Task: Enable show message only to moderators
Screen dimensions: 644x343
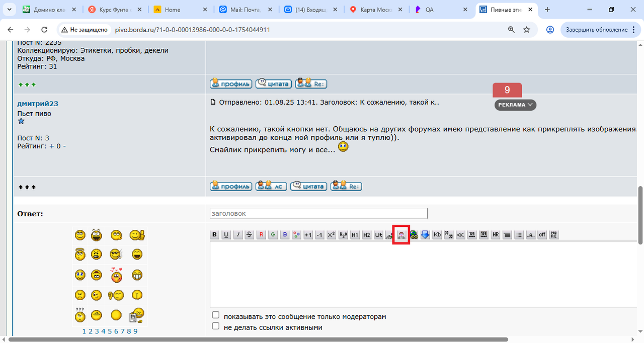Action: point(216,315)
